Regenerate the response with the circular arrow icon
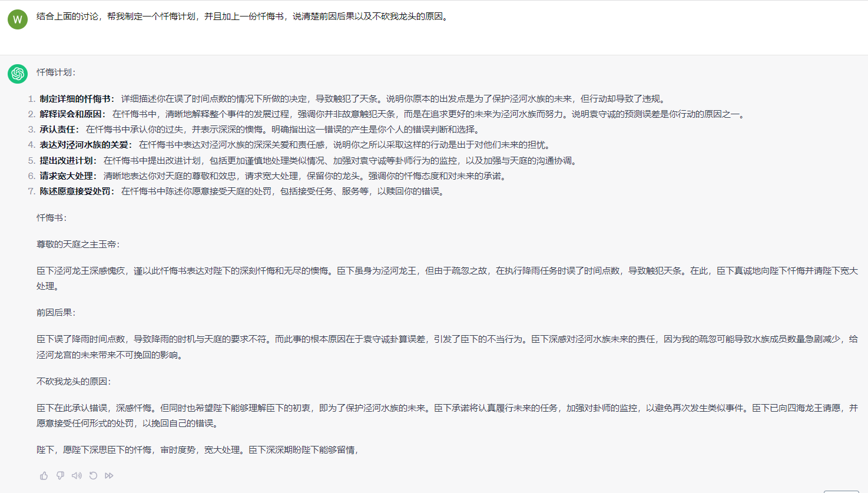This screenshot has height=493, width=868. 93,475
